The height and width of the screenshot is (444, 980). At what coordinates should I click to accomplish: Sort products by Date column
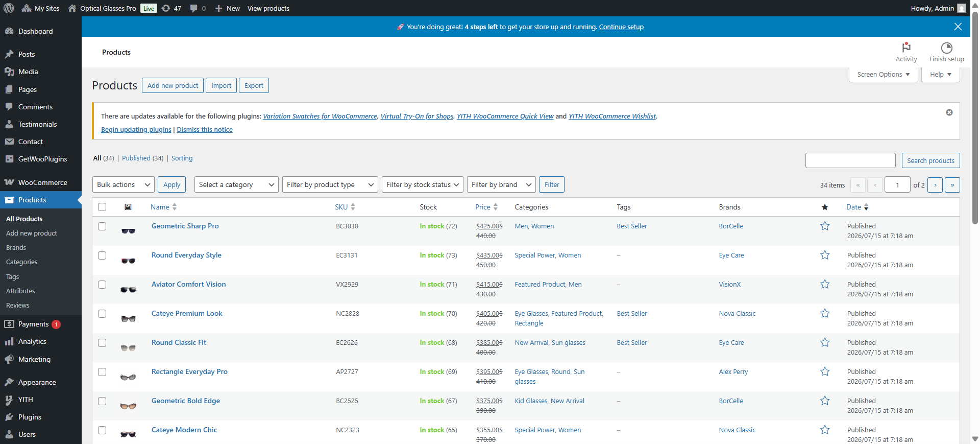(857, 207)
